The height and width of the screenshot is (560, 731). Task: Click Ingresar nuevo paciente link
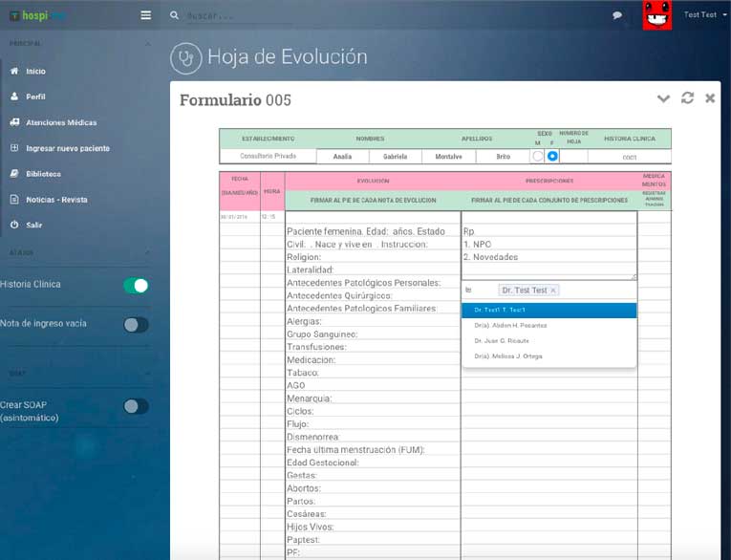67,148
